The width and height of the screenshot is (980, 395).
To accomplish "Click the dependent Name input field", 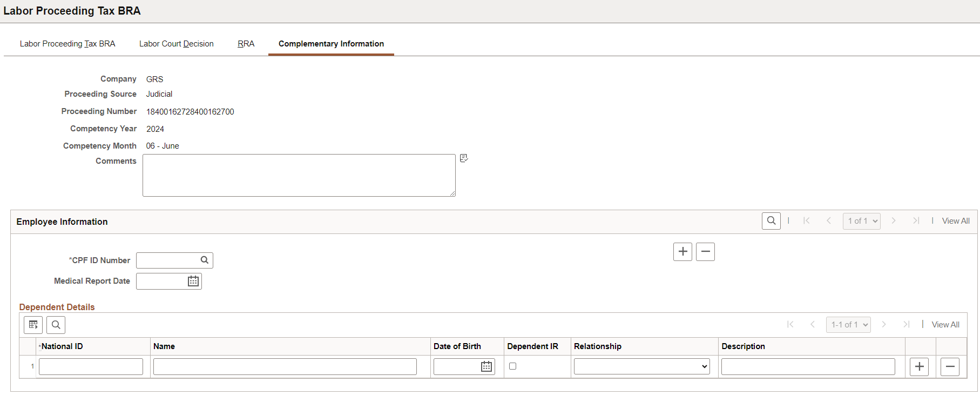I will pyautogui.click(x=285, y=366).
